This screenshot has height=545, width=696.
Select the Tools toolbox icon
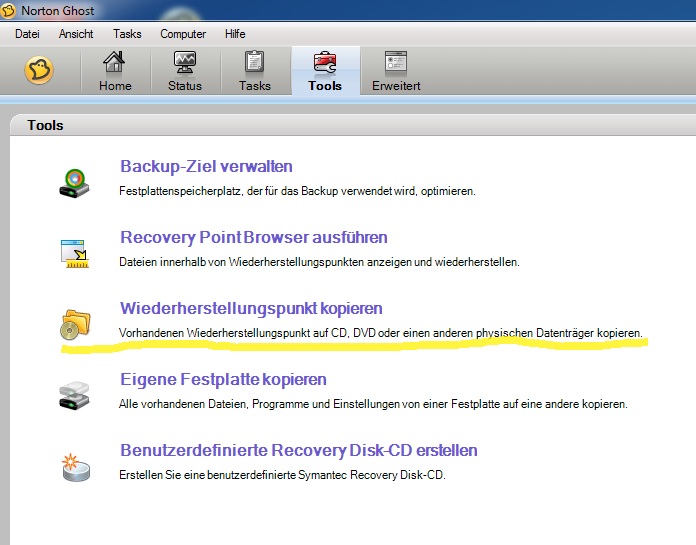pyautogui.click(x=325, y=62)
